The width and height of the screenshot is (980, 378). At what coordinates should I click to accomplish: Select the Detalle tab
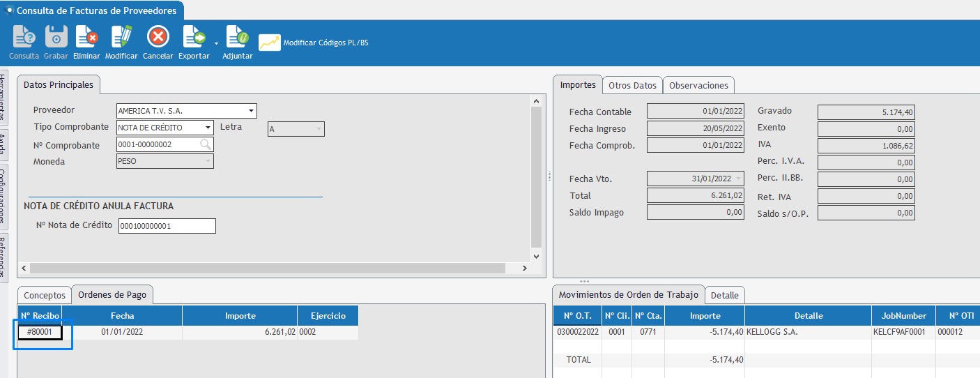724,295
